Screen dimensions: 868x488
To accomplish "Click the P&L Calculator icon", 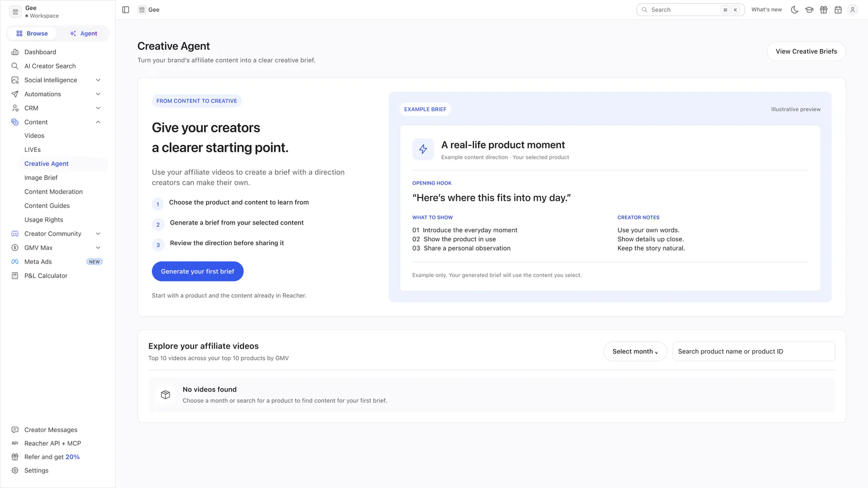I will (15, 276).
